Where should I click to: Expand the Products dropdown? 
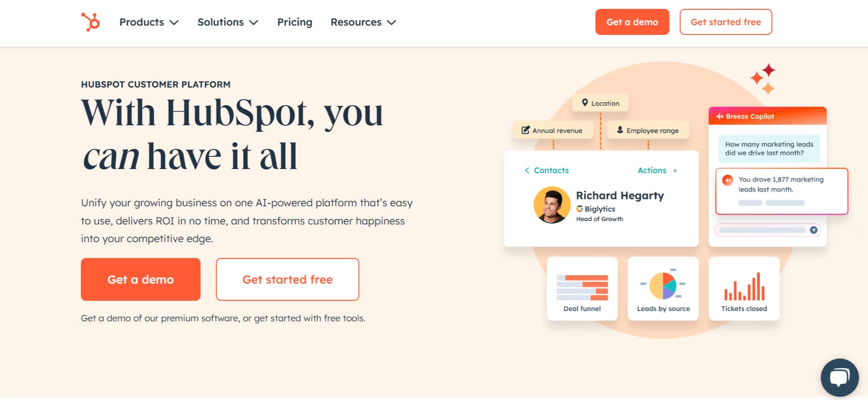148,22
